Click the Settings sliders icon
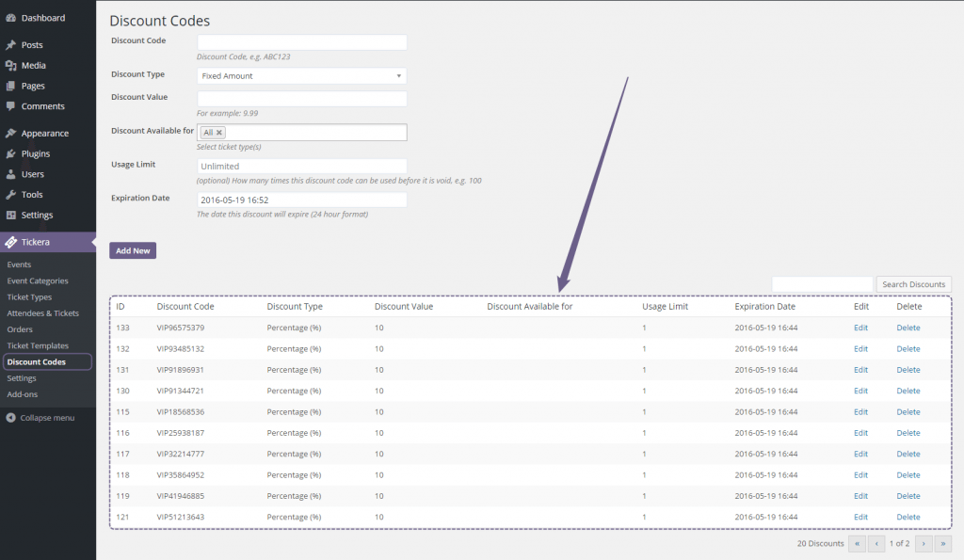 coord(10,216)
